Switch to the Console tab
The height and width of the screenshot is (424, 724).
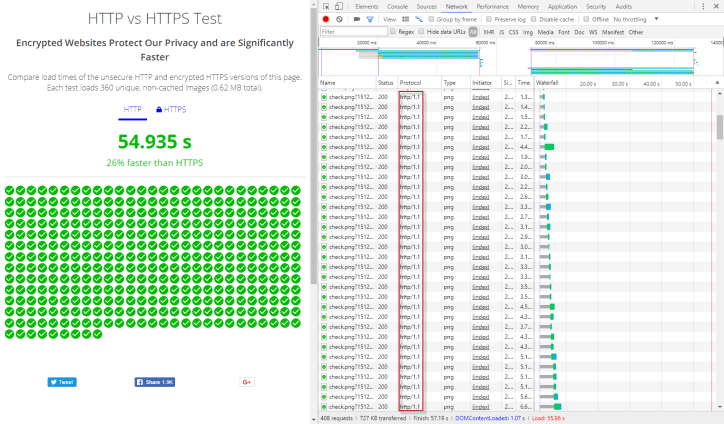point(397,6)
